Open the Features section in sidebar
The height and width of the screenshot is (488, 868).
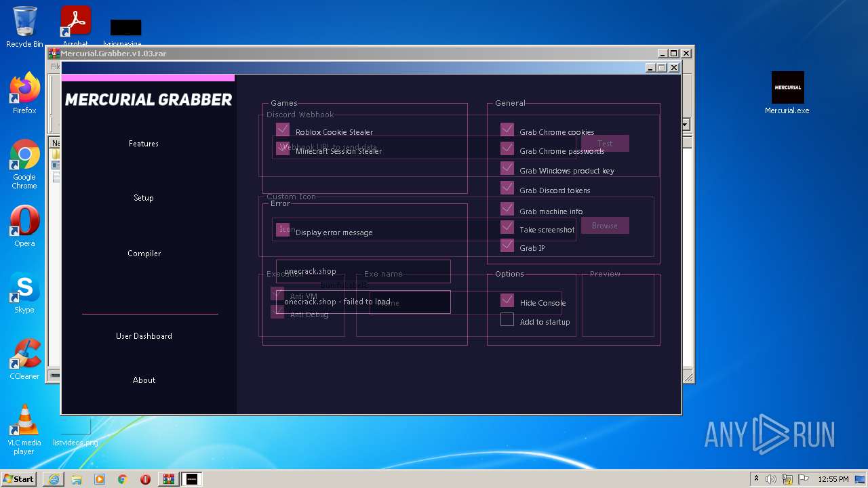(144, 144)
